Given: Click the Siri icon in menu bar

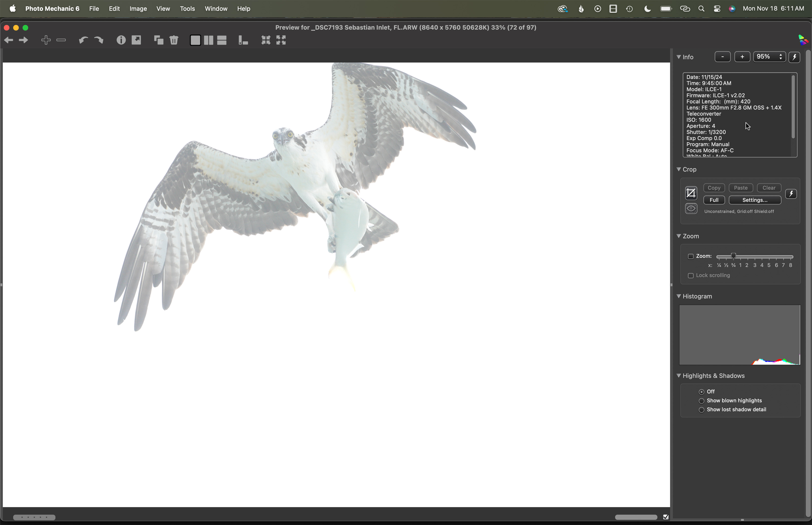Looking at the screenshot, I should pyautogui.click(x=732, y=9).
